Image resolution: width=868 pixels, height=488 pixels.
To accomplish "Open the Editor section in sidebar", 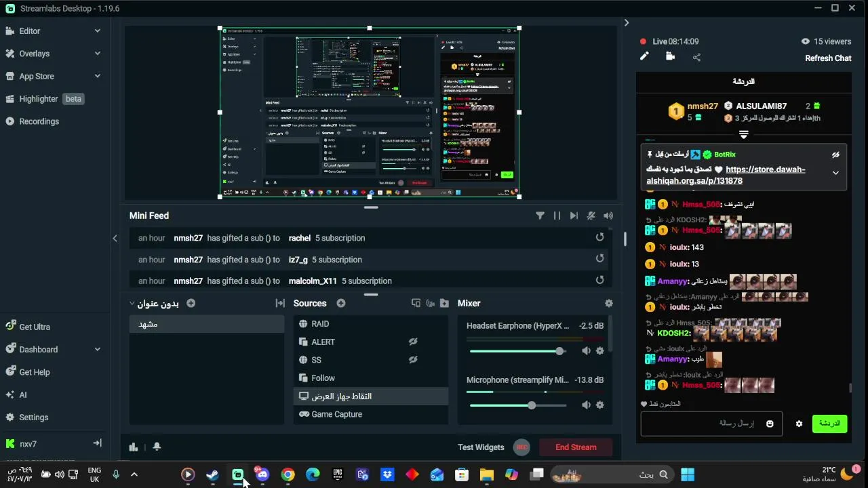I will click(30, 30).
